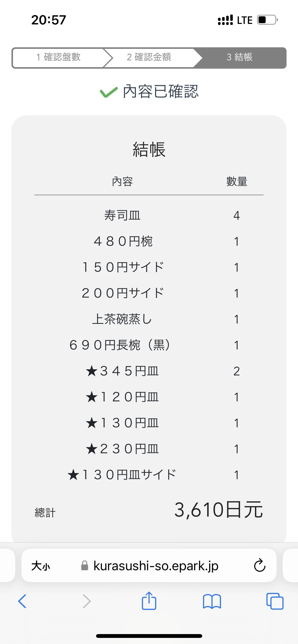Viewport: 298px width, 644px height.
Task: Tap Safari back arrow button
Action: coord(22,601)
